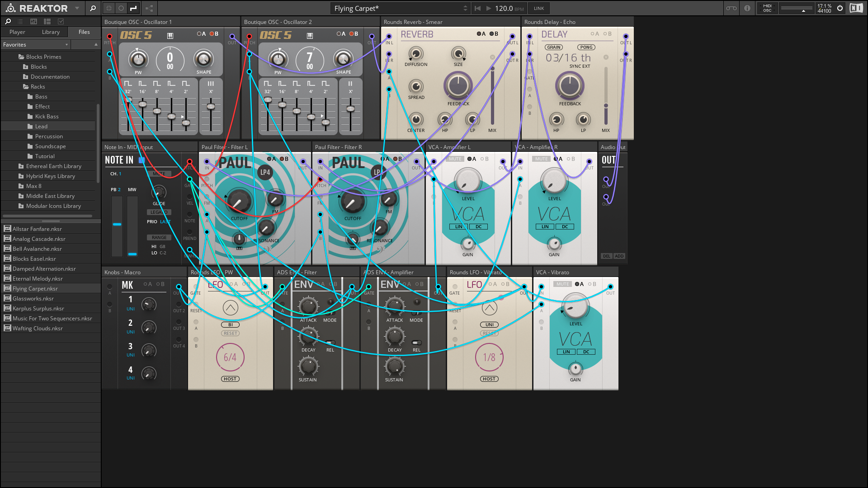The image size is (868, 488).
Task: Click the mixer snapshot icon in sidebar toolbar
Action: point(33,21)
